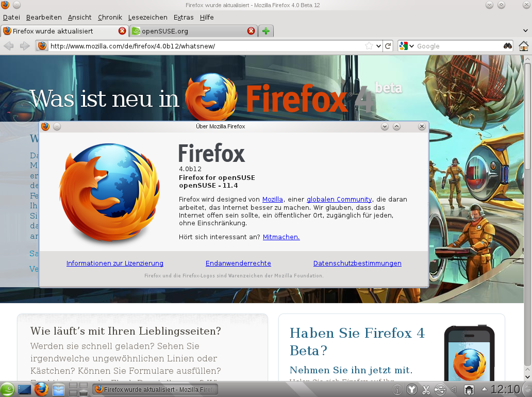Shade the About window with the up arrow
This screenshot has width=532, height=397.
396,126
